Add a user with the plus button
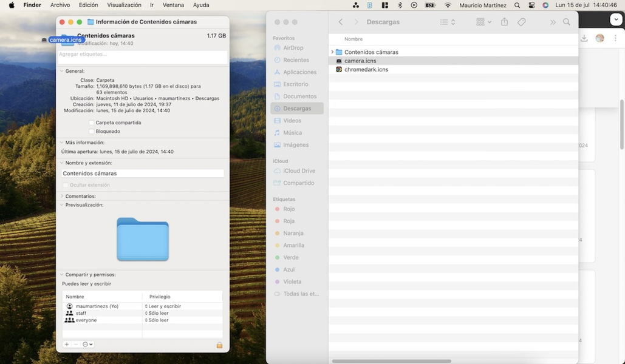 (67, 345)
